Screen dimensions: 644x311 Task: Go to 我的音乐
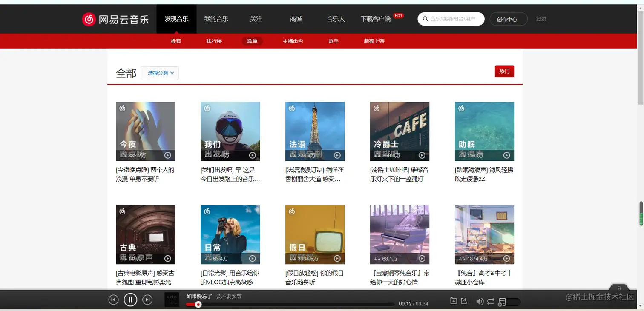(216, 19)
